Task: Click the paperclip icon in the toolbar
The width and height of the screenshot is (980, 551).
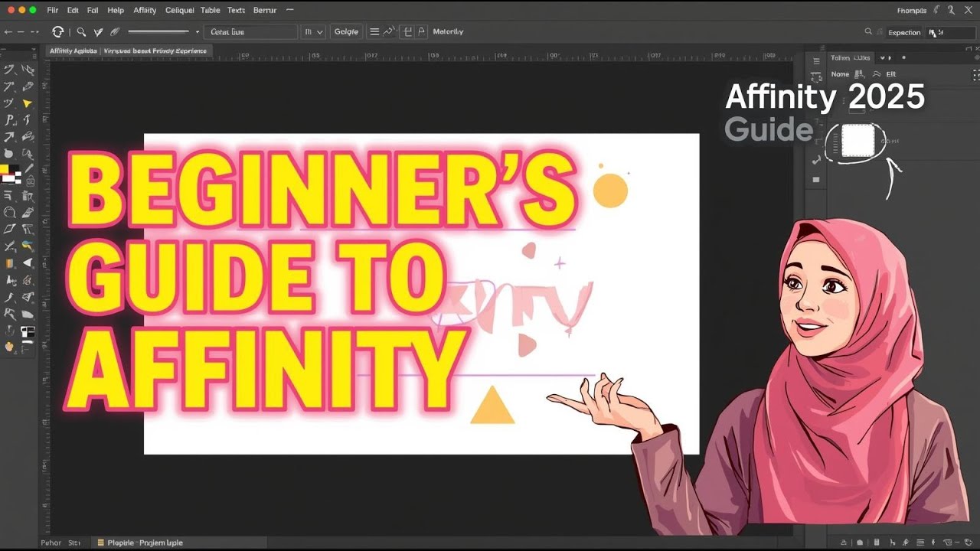Action: pos(115,32)
